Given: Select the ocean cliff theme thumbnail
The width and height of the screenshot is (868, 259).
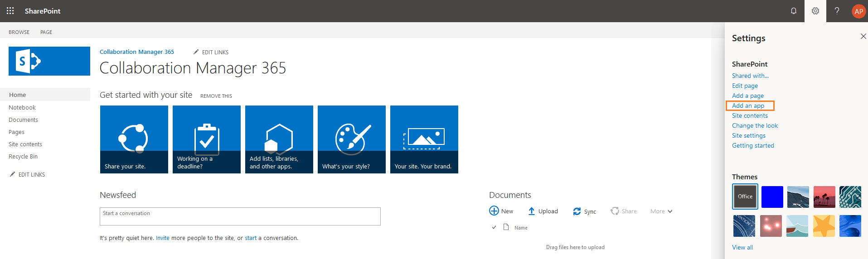Looking at the screenshot, I should (798, 197).
